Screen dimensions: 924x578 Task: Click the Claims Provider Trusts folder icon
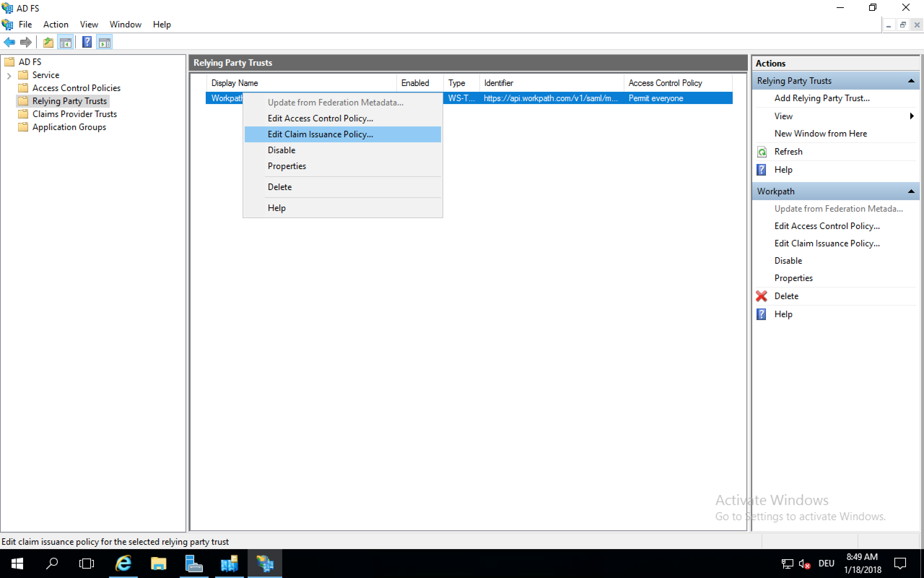click(23, 114)
